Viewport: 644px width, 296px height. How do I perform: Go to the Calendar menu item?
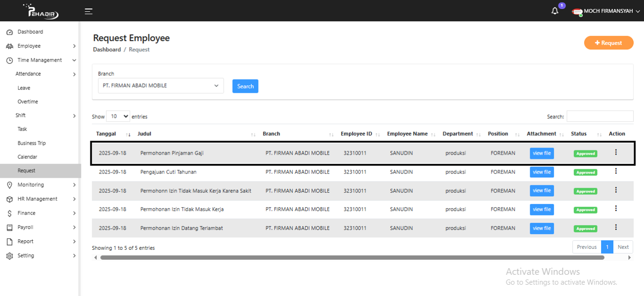tap(27, 157)
